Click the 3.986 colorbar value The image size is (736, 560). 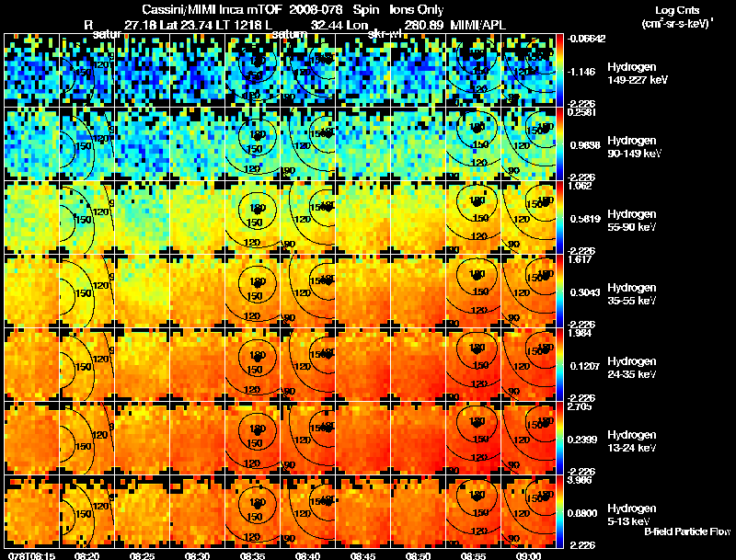(580, 480)
